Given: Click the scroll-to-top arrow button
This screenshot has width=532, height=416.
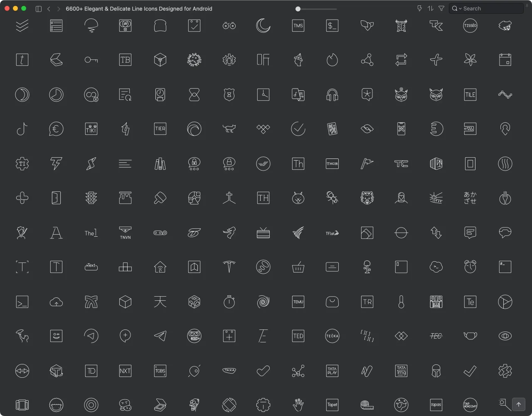Looking at the screenshot, I should (x=519, y=404).
